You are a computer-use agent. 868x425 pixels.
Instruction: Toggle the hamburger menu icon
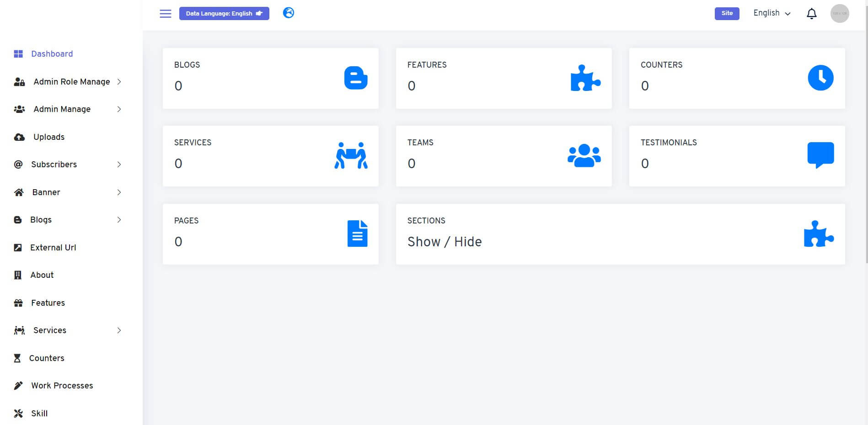click(166, 14)
